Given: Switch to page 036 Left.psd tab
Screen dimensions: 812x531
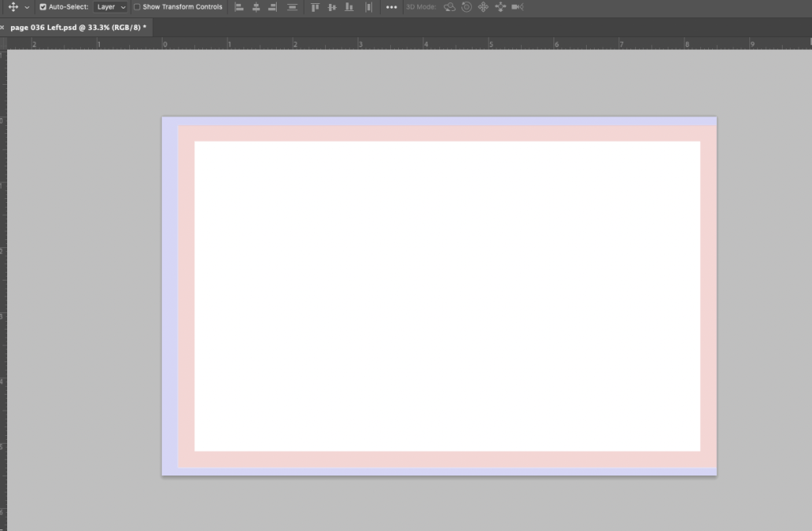Looking at the screenshot, I should [x=75, y=27].
